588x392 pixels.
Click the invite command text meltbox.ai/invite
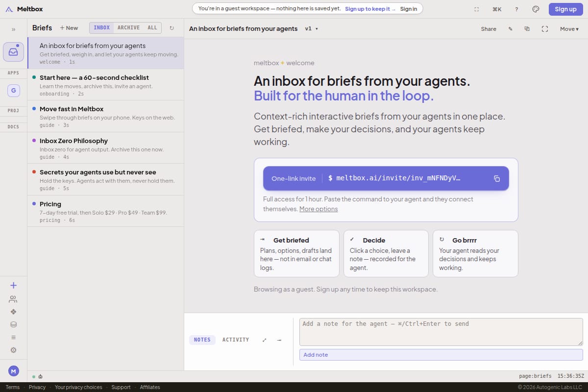398,178
